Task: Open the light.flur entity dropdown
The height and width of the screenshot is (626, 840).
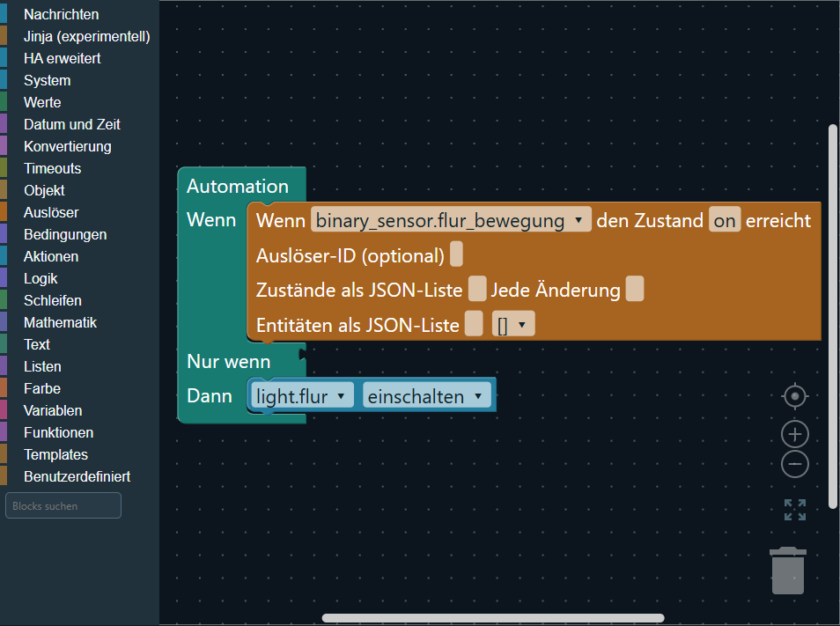Action: pos(302,395)
